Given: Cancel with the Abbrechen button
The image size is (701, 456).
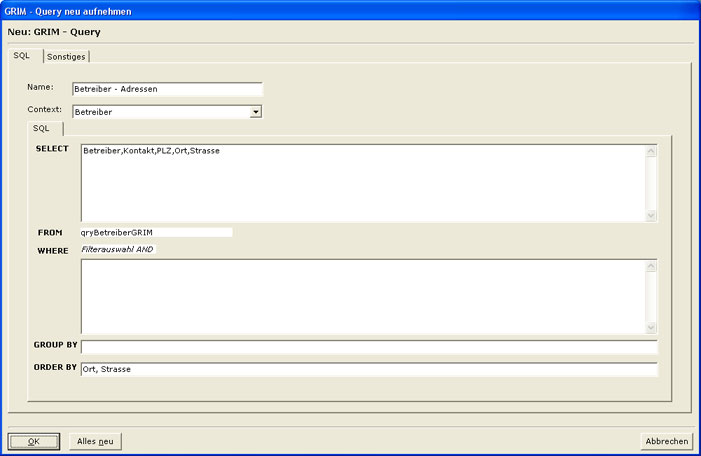Looking at the screenshot, I should point(666,441).
